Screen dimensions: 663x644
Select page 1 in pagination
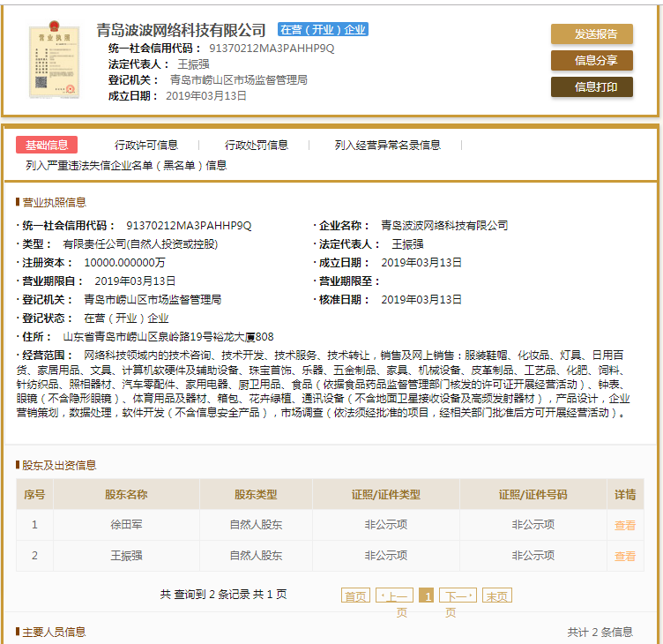click(x=427, y=596)
